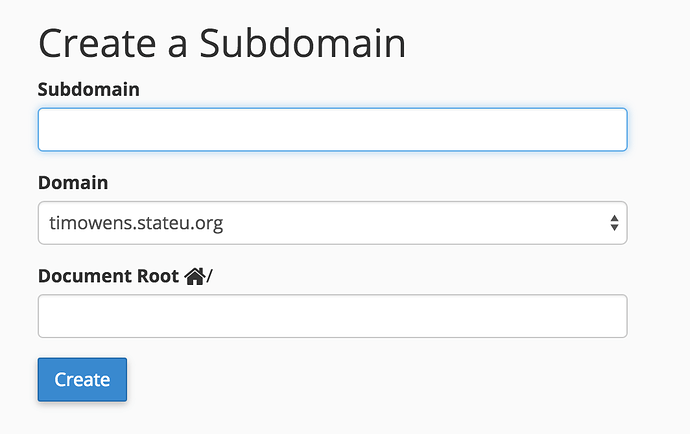Click the white Create text on the button
Viewport: 690px width, 434px height.
pos(82,379)
